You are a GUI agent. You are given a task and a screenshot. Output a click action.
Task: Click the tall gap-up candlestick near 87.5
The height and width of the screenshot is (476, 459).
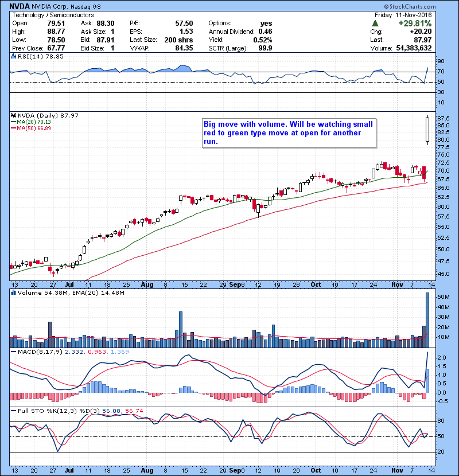(x=427, y=130)
